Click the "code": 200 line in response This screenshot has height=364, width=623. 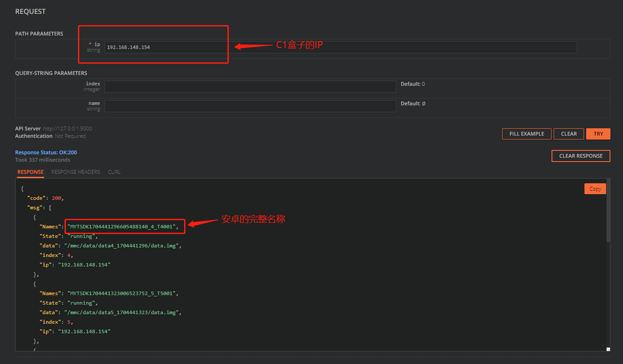[x=45, y=198]
